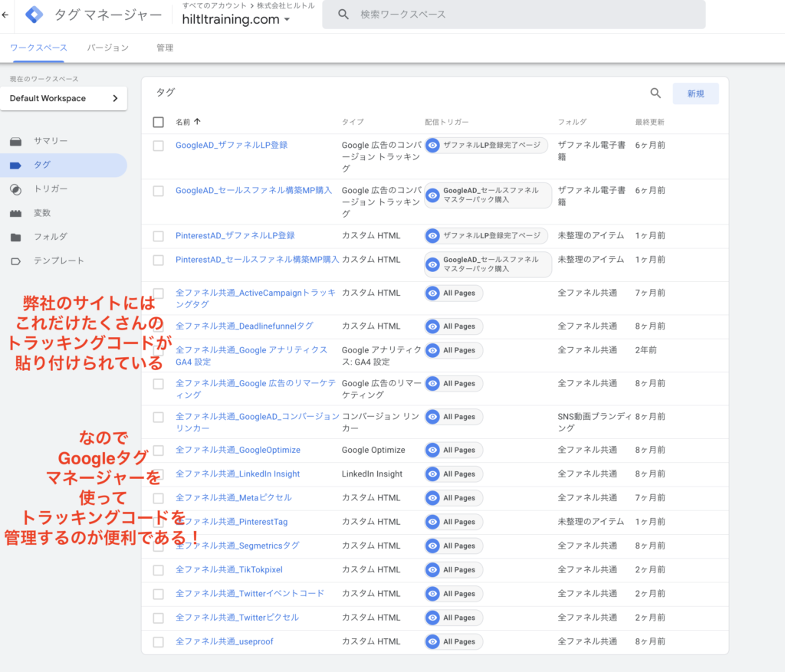Click All Pages eye icon for LinkedIn Insight tag
Viewport: 785px width, 672px height.
(432, 474)
